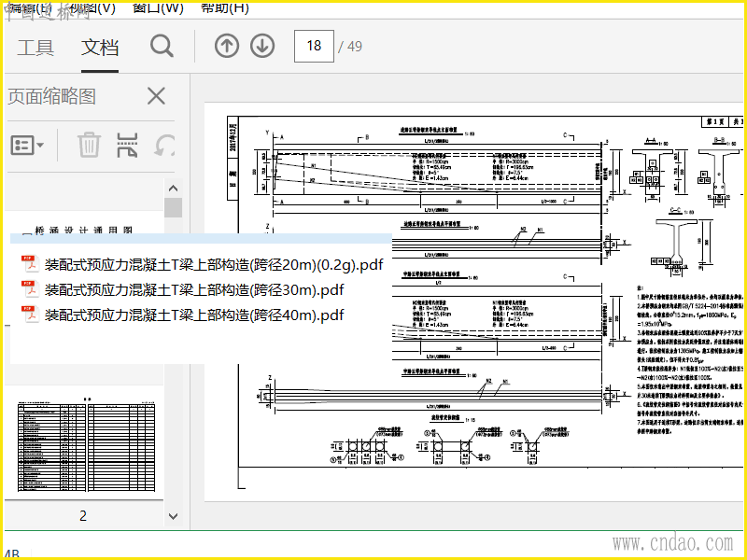
Task: Open the 帮助(H) menu
Action: [225, 7]
